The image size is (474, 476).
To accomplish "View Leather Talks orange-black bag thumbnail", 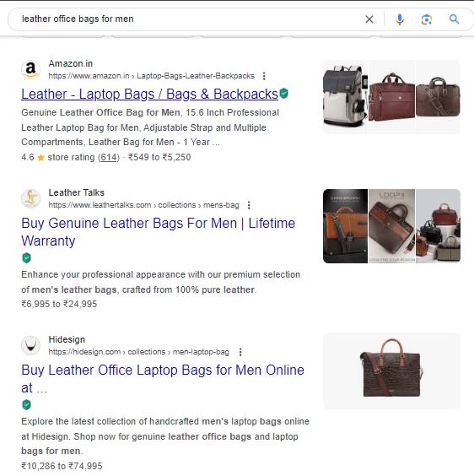I will coord(345,226).
